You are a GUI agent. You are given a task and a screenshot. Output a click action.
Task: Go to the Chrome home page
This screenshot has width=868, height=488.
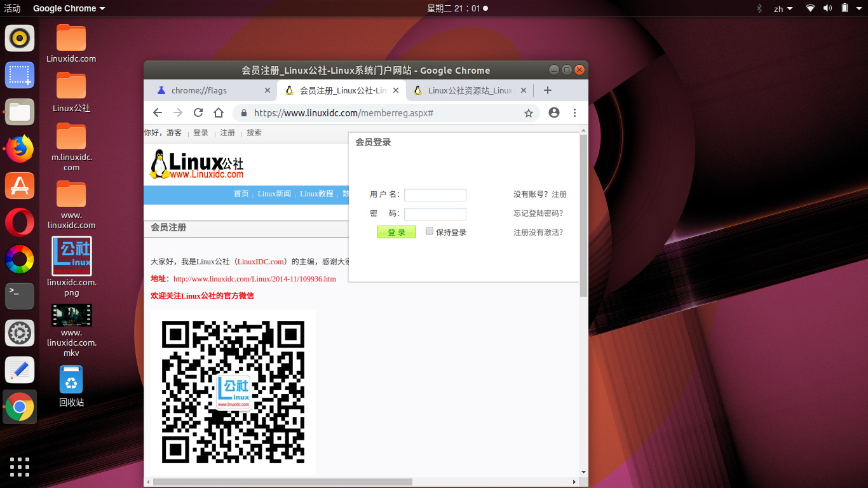coord(219,112)
